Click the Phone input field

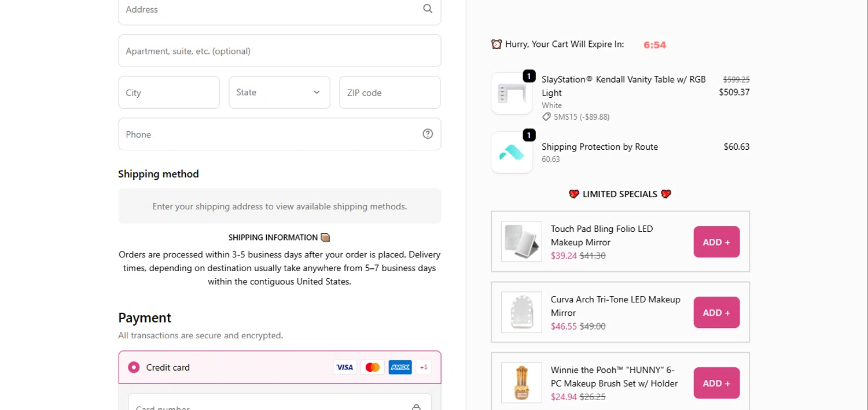(279, 134)
